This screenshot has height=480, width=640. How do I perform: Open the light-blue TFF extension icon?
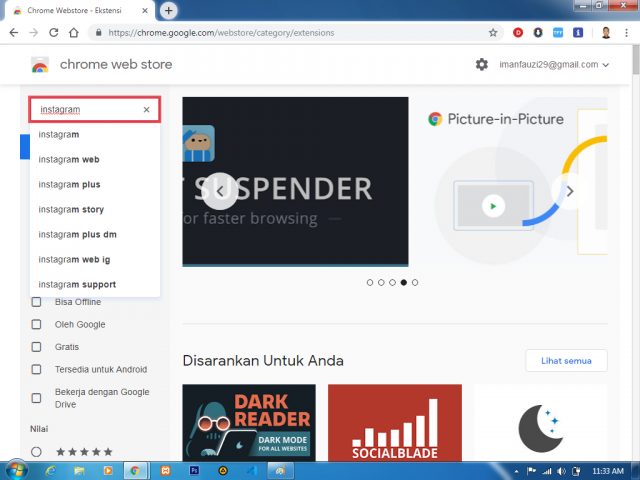558,33
